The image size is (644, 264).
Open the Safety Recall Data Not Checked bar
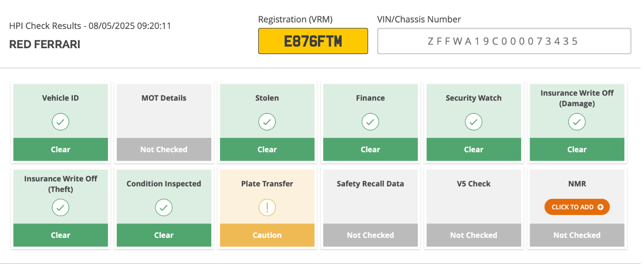370,235
